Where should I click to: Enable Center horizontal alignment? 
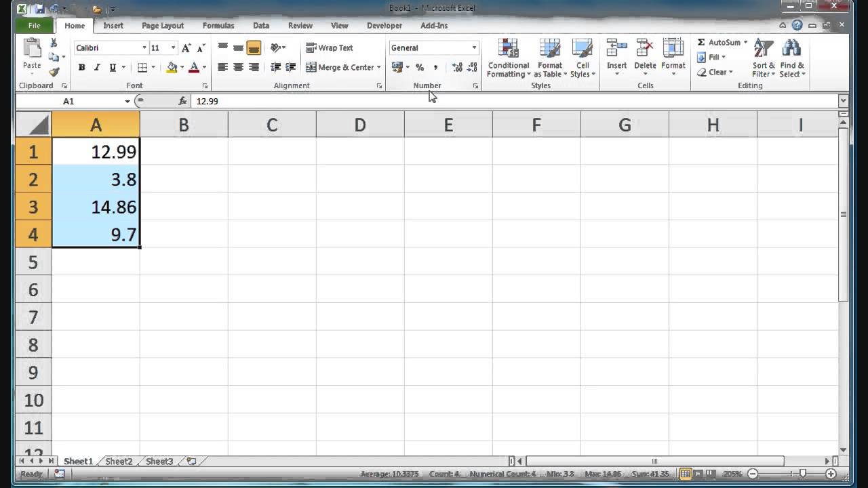tap(238, 67)
